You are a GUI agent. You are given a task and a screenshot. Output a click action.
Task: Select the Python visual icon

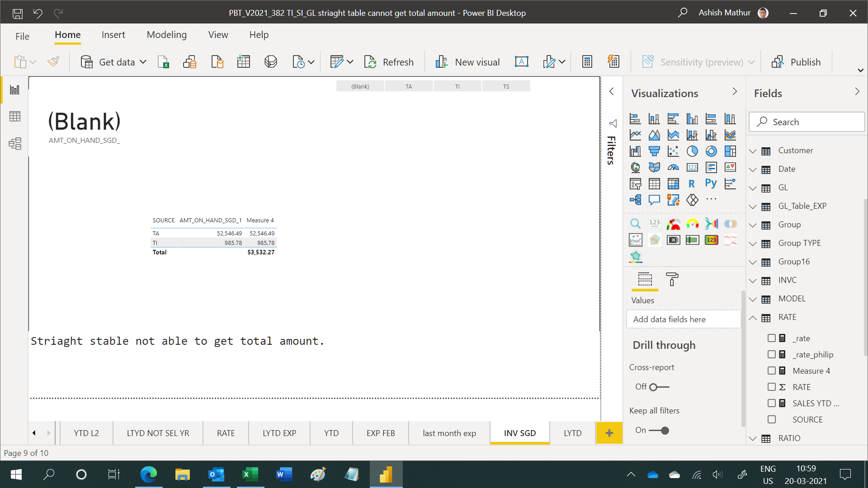[711, 183]
